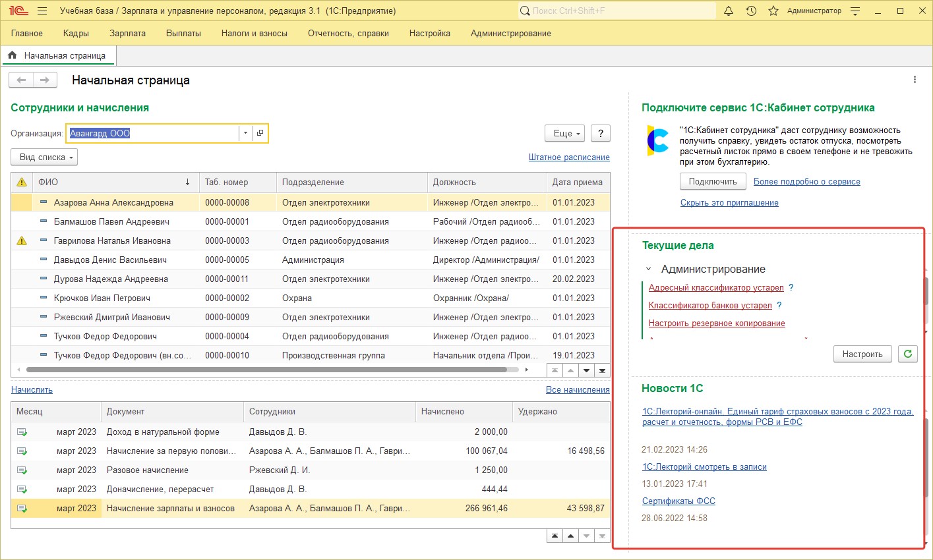
Task: Select Доначисление, перерасчет document row
Action: (311, 489)
